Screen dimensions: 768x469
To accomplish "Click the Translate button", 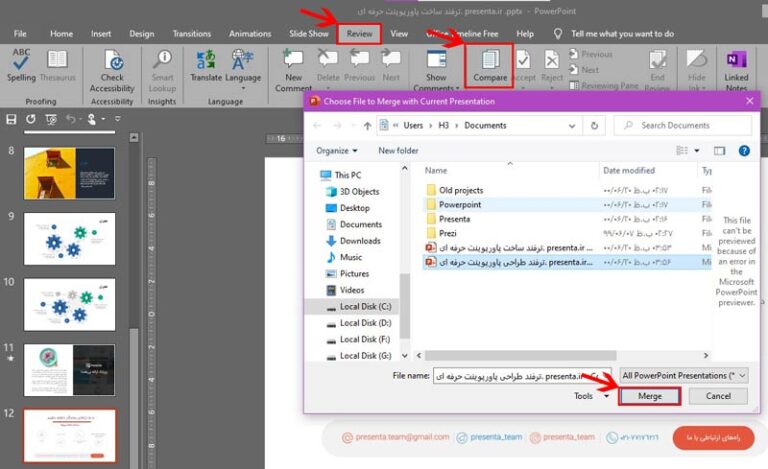I will pyautogui.click(x=206, y=66).
